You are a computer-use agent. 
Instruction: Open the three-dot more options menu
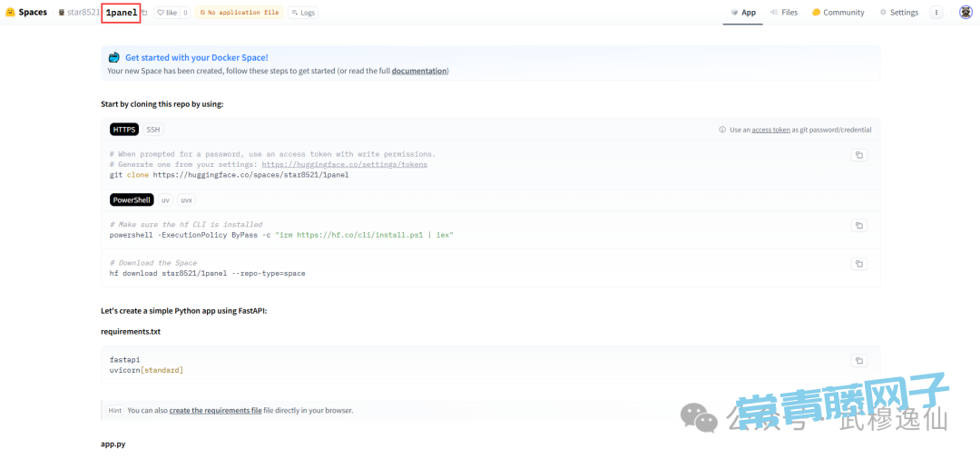(x=936, y=13)
